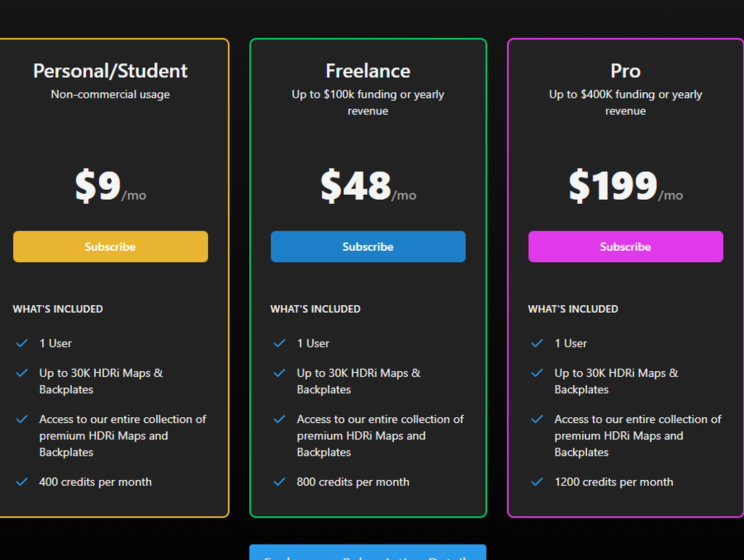Click Pro checkmark for premium collection access

[x=537, y=419]
